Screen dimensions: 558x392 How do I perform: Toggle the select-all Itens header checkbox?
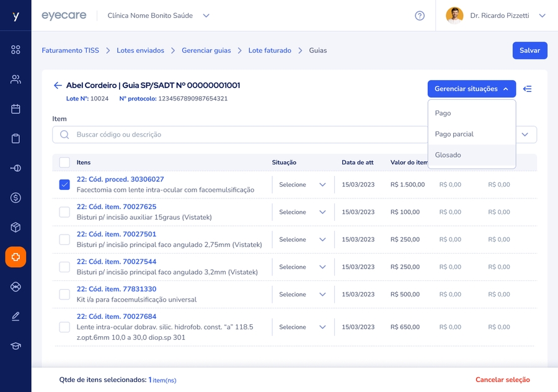pyautogui.click(x=64, y=163)
